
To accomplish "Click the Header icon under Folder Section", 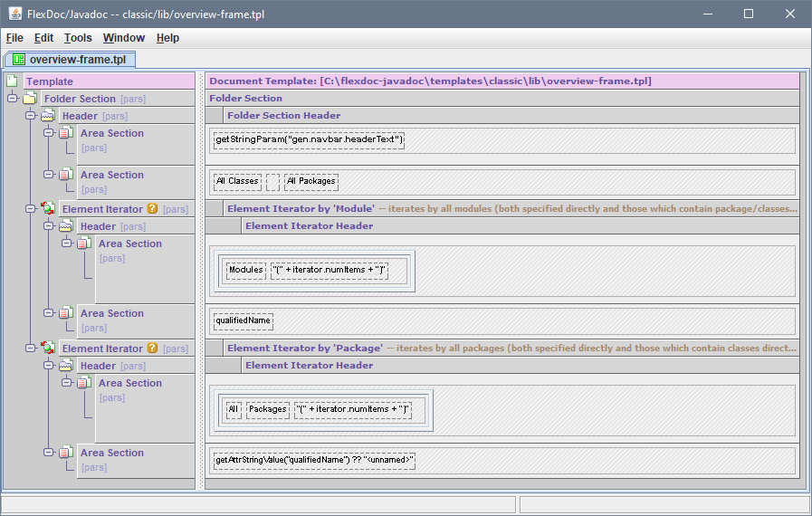I will 48,116.
